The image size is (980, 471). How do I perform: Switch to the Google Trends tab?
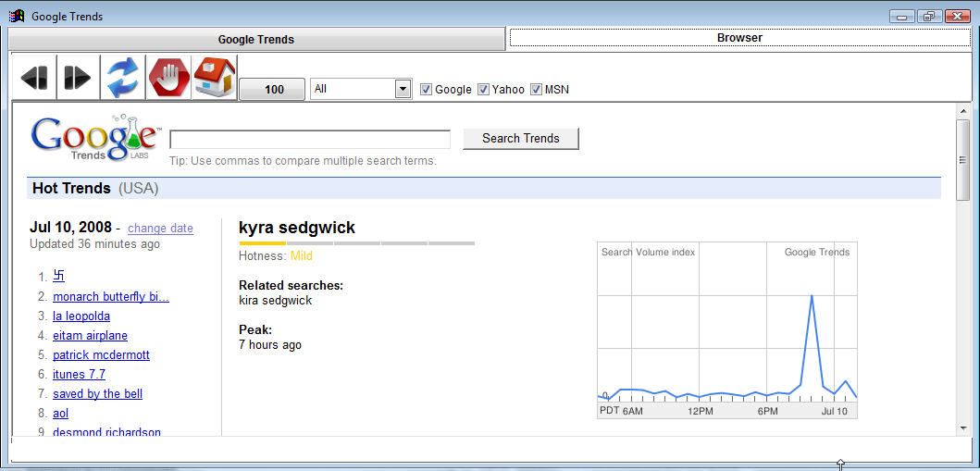(255, 40)
